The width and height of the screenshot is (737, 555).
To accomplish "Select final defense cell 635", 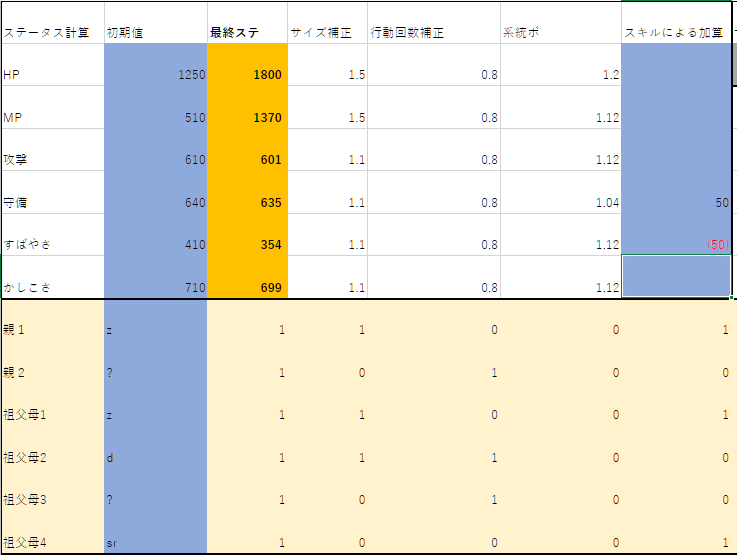I will (247, 192).
